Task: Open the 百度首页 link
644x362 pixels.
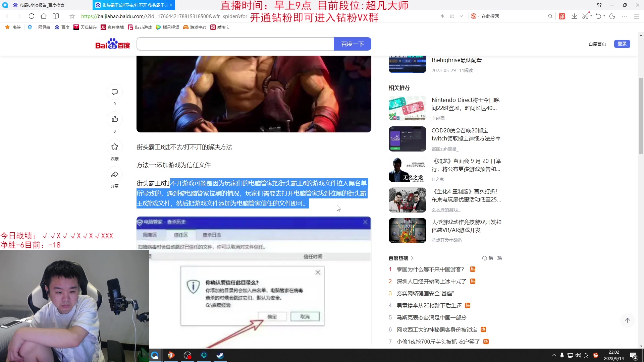Action: pos(597,44)
